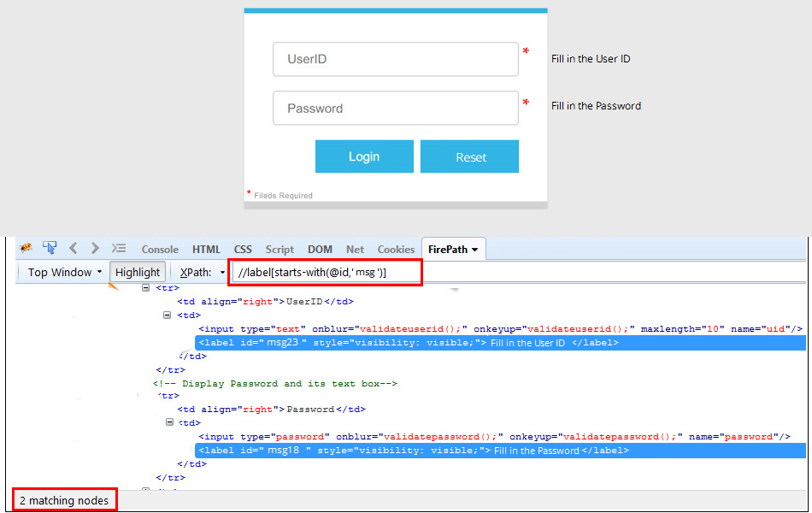812x513 pixels.
Task: Click the Display Password comment node
Action: 275,383
